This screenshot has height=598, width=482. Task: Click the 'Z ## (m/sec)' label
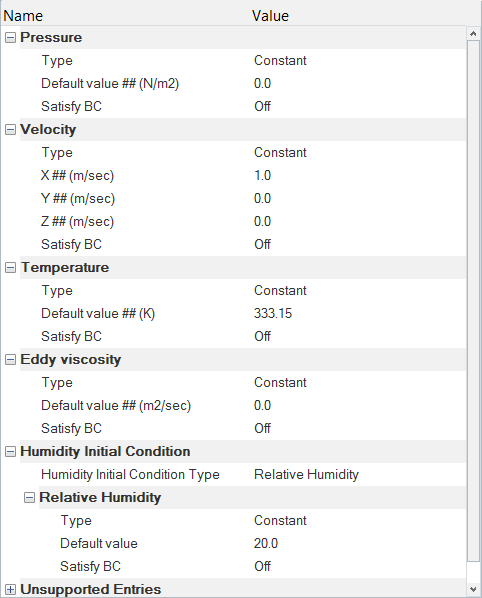point(77,222)
